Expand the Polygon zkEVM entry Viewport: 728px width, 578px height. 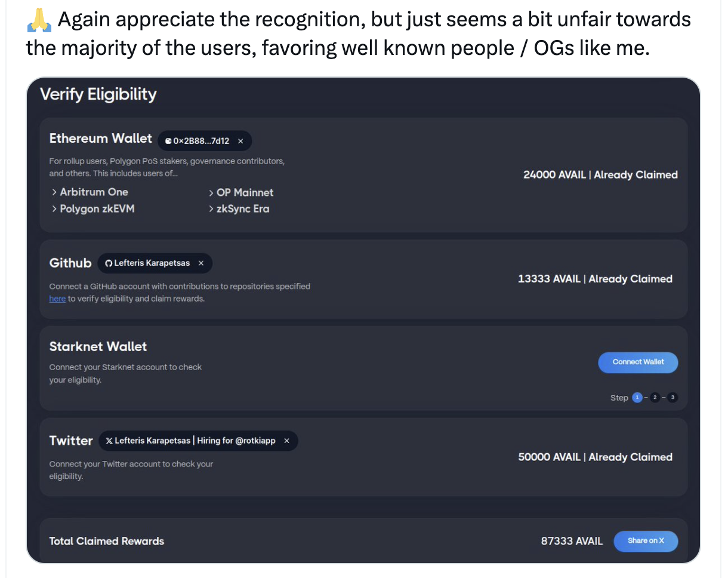click(93, 209)
